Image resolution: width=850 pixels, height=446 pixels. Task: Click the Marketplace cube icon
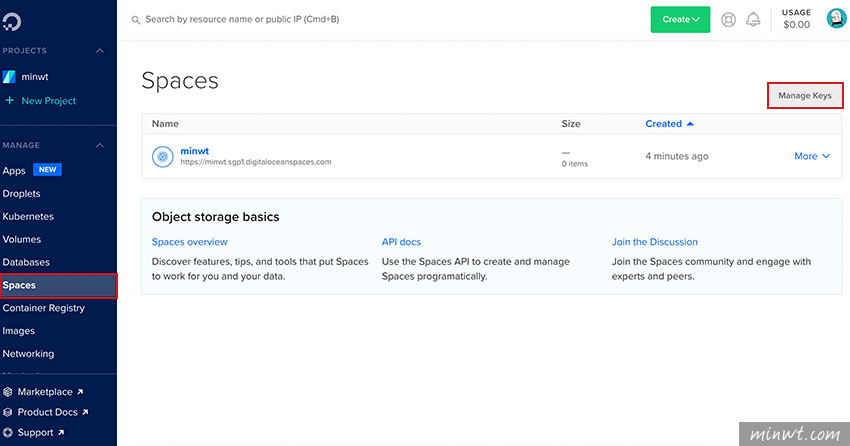pos(8,392)
